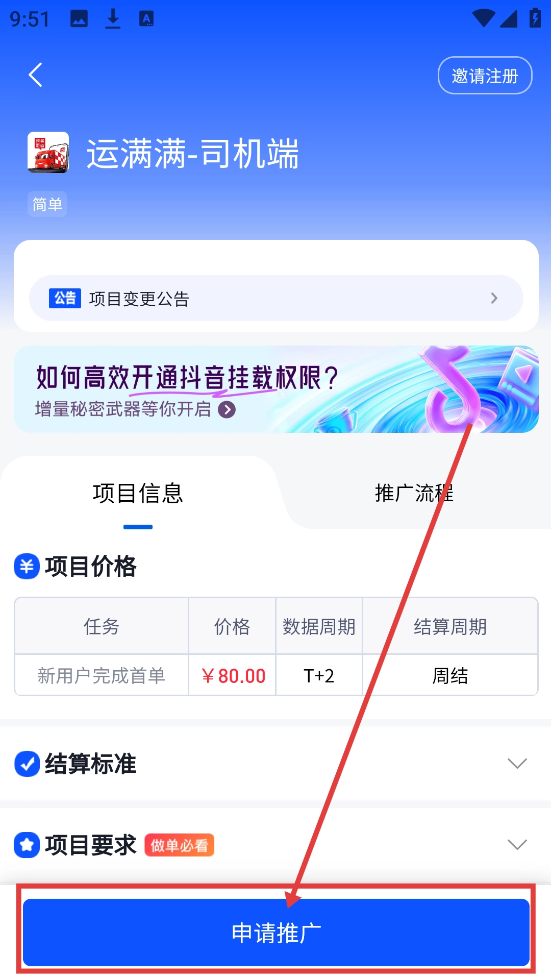Tap the checkmark icon beside 结算标准

tap(27, 764)
